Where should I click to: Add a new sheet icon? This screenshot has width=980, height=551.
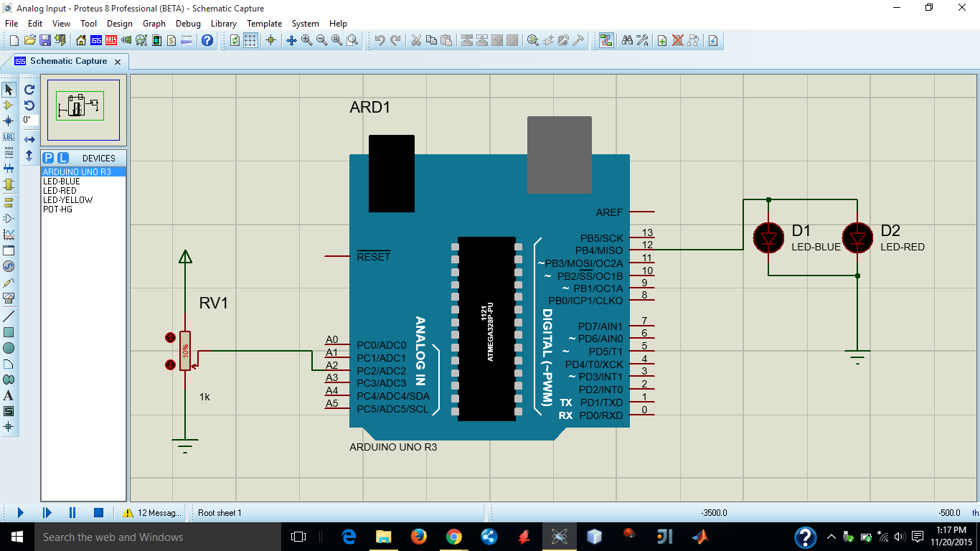pos(662,40)
